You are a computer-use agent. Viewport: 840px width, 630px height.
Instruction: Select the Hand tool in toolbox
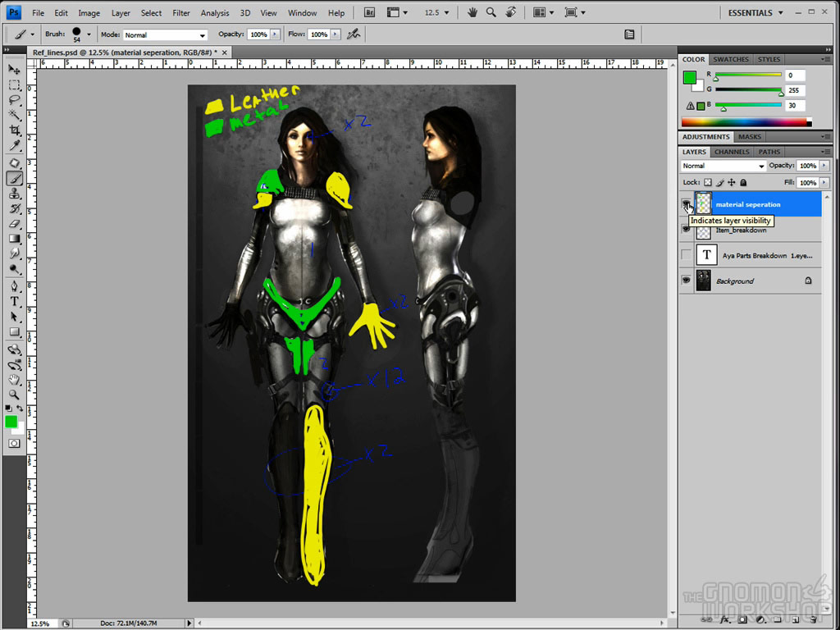(x=15, y=381)
